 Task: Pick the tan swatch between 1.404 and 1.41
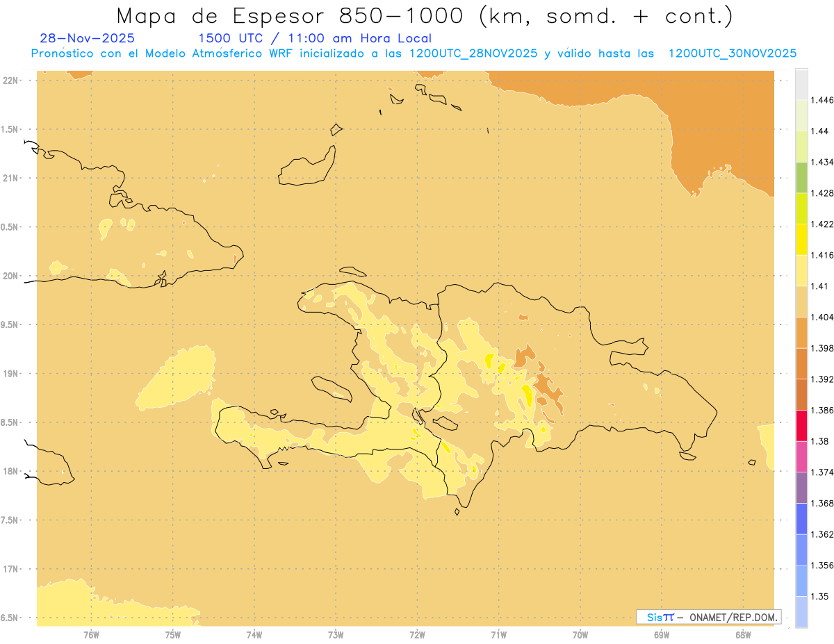(x=801, y=302)
